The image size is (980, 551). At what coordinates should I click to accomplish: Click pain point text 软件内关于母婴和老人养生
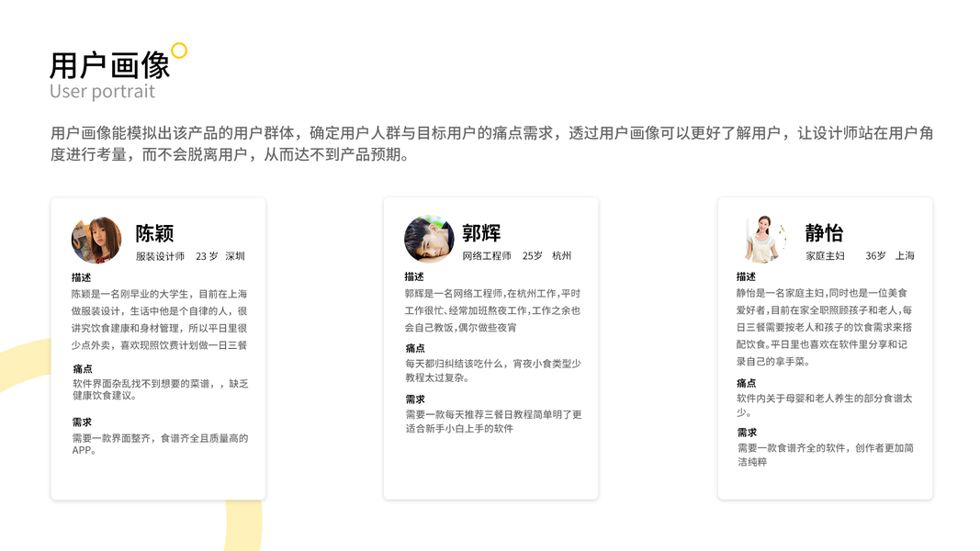point(825,405)
